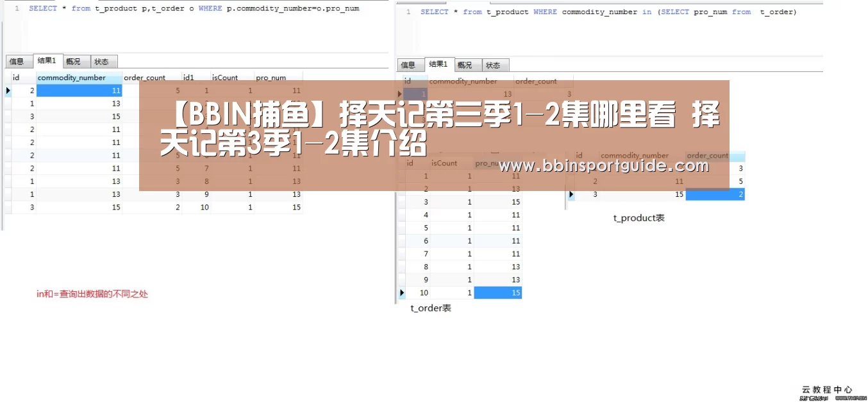Click the highlighted order_count cell 2 in t_product table
Viewport: 868px width, 402px height.
[x=715, y=194]
